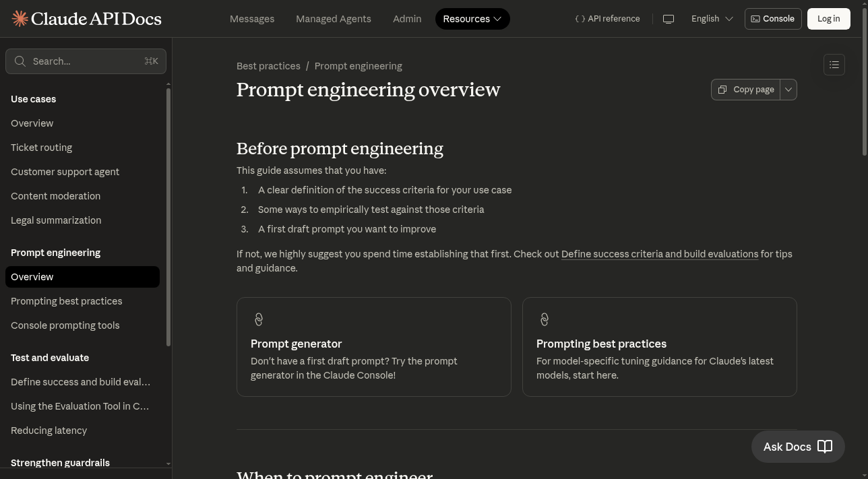Click the Best practices breadcrumb
The width and height of the screenshot is (868, 479).
pos(268,66)
